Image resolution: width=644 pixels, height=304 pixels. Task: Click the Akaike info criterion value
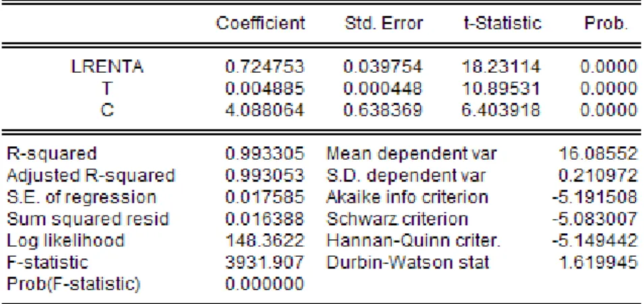coord(595,197)
